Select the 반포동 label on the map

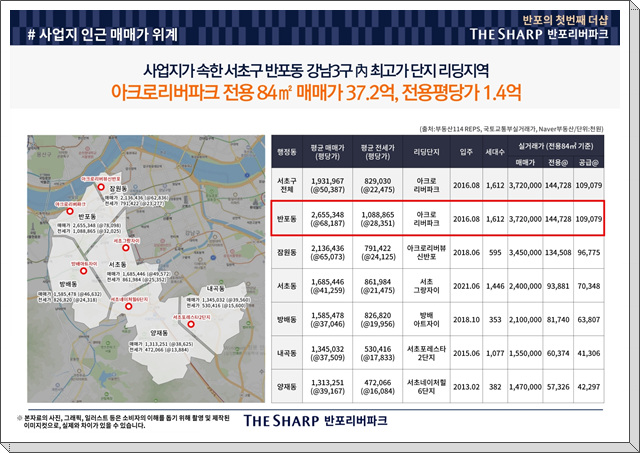[87, 217]
